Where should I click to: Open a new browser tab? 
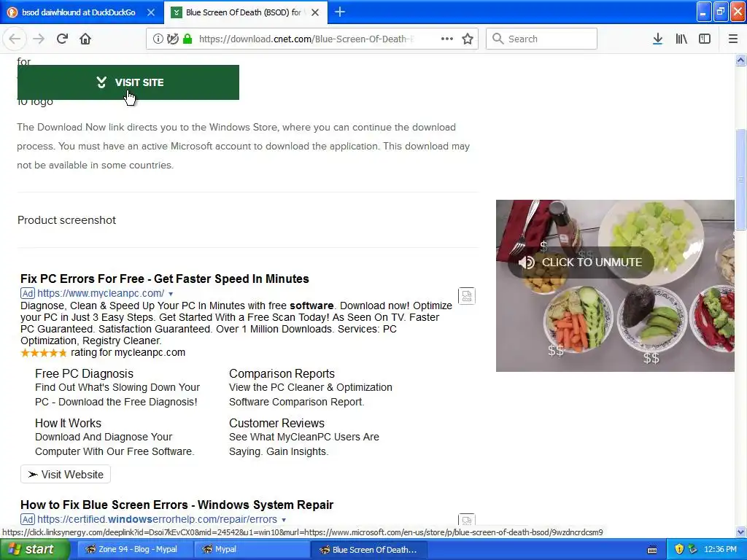pos(340,12)
